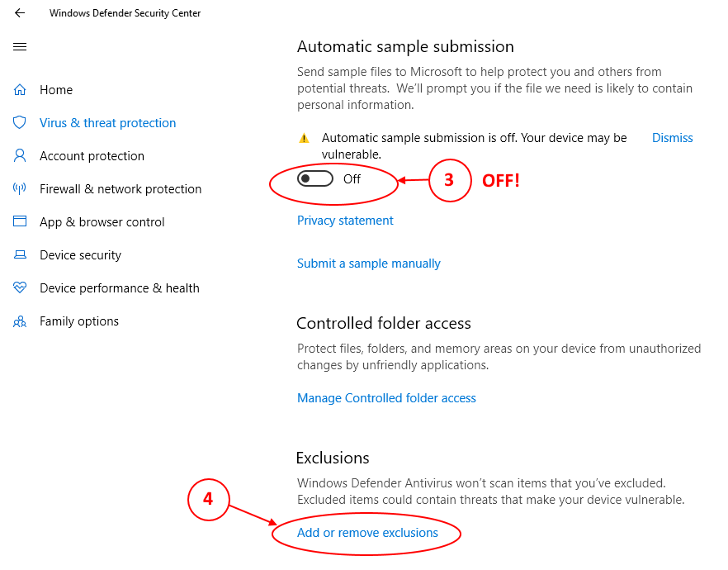728x570 pixels.
Task: Open Manage Controlled folder access
Action: pos(386,398)
